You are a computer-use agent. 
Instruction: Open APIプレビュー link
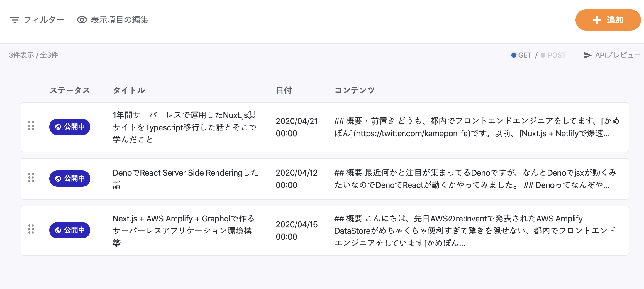618,55
